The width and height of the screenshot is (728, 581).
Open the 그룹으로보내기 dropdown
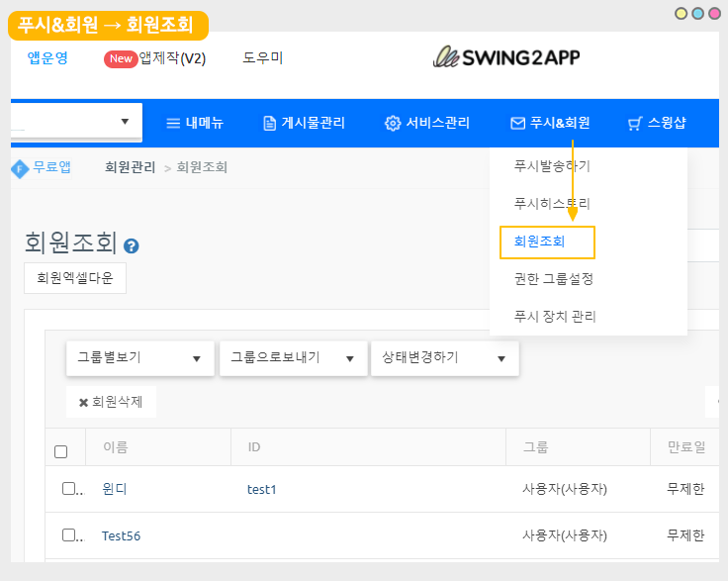point(293,358)
